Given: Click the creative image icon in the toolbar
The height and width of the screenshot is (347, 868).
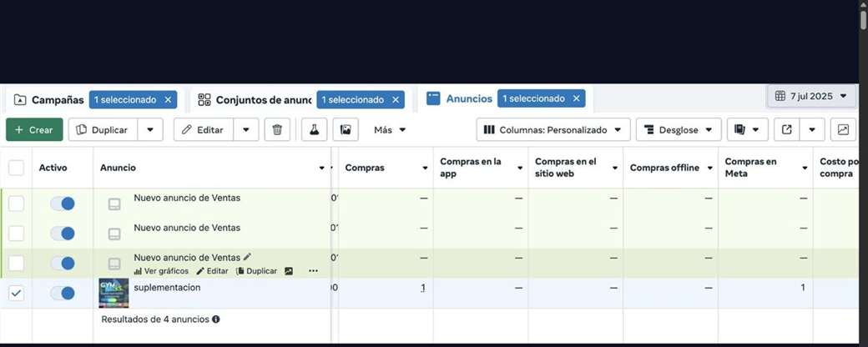Looking at the screenshot, I should point(346,129).
